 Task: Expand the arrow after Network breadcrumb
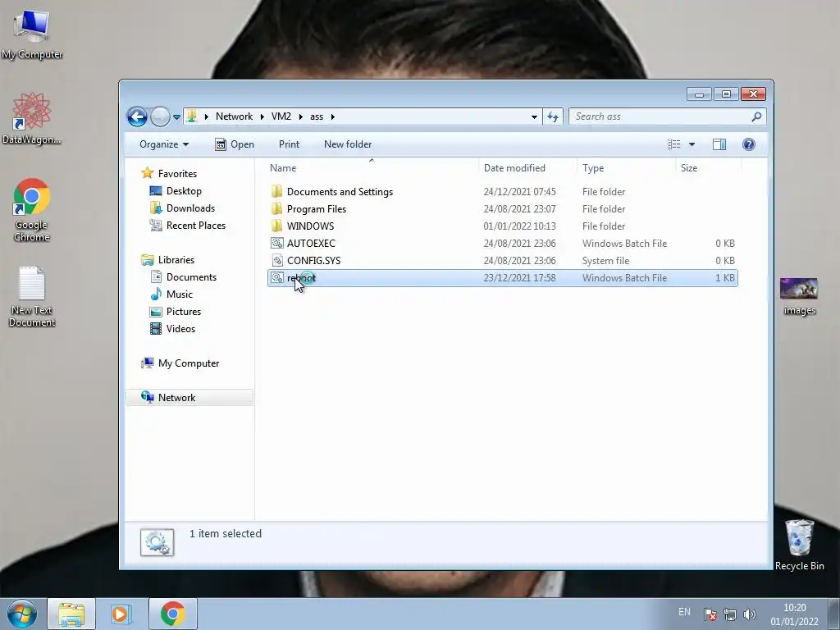tap(262, 116)
